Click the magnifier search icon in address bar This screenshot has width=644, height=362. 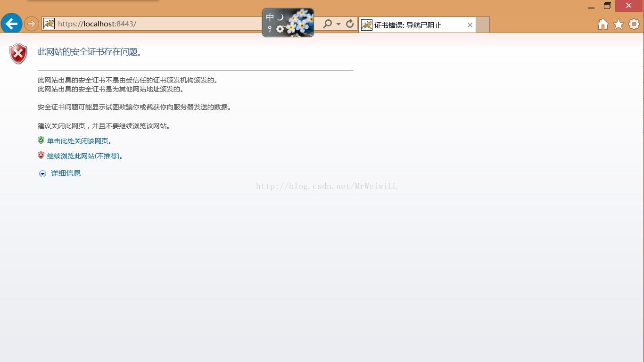point(327,24)
